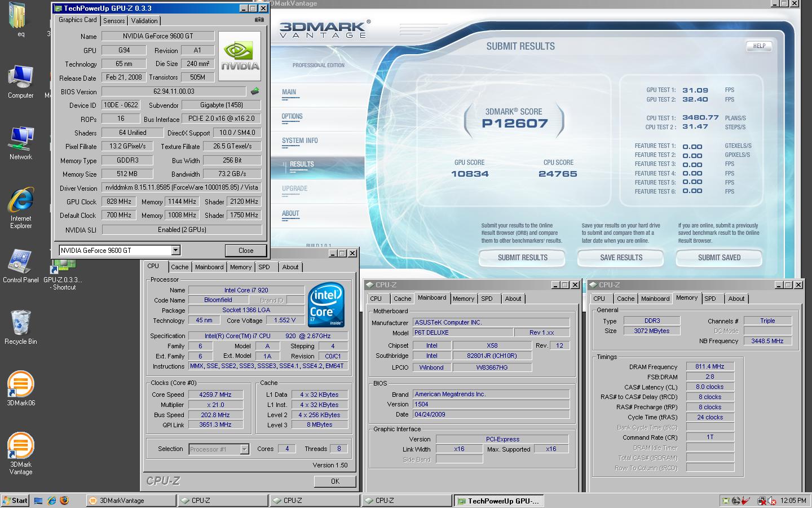Select the GPU-Z 0.3.3 Shortcut desktop icon
This screenshot has width=812, height=508.
coord(63,275)
